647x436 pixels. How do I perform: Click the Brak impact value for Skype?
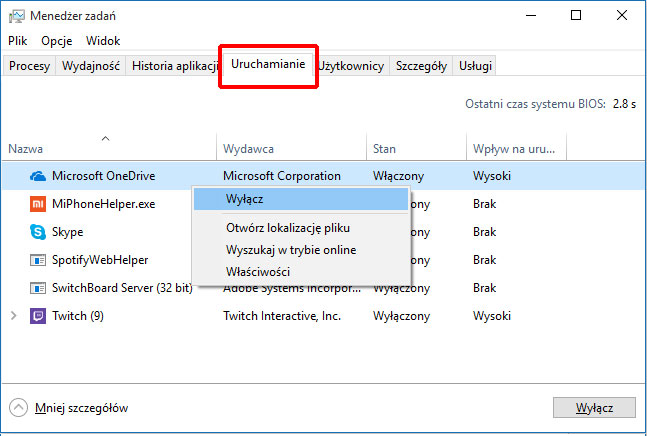click(484, 232)
